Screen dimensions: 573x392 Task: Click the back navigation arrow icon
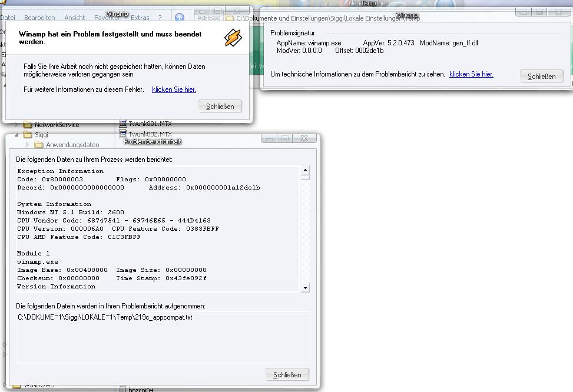[180, 17]
